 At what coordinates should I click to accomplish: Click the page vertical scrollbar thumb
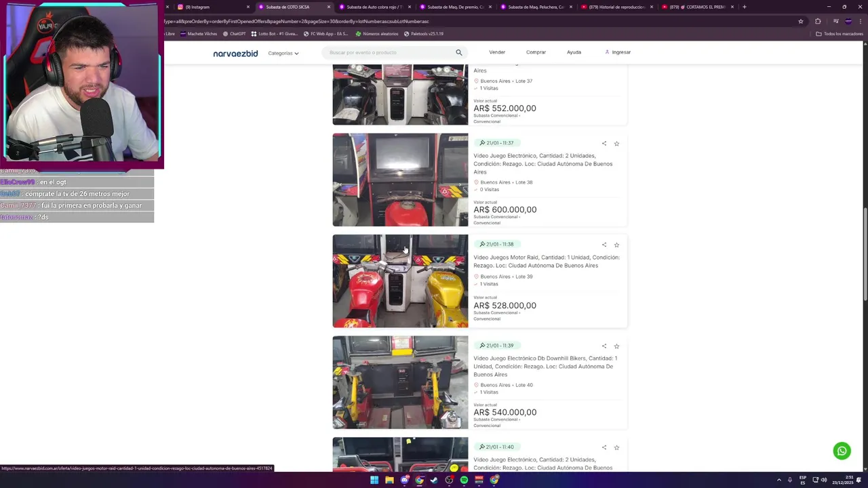point(865,254)
